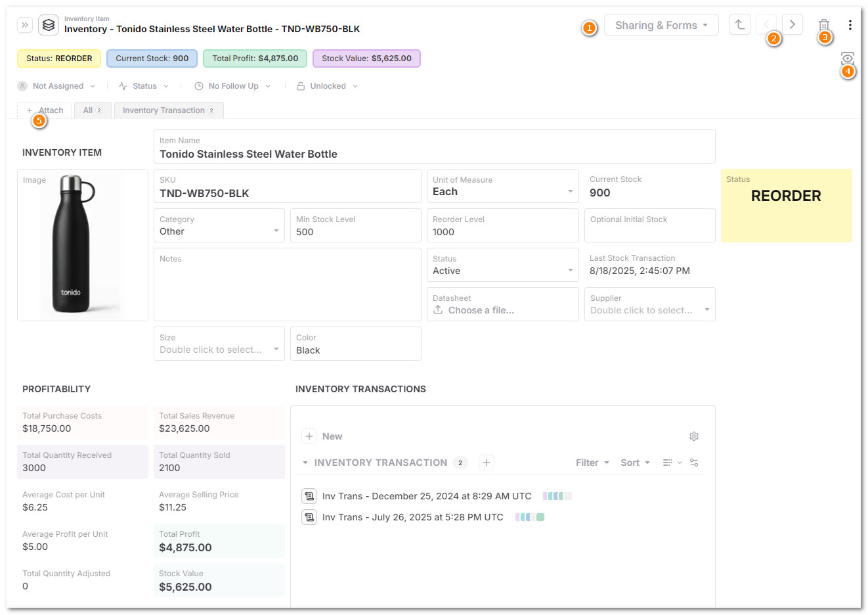The width and height of the screenshot is (868, 615).
Task: Open the Unit of Measure dropdown
Action: click(503, 186)
